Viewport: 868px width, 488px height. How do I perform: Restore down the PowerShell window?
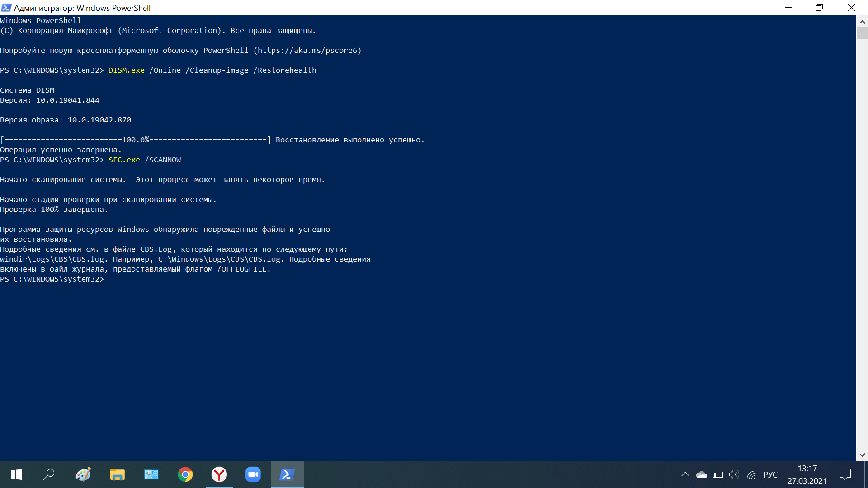(x=819, y=8)
